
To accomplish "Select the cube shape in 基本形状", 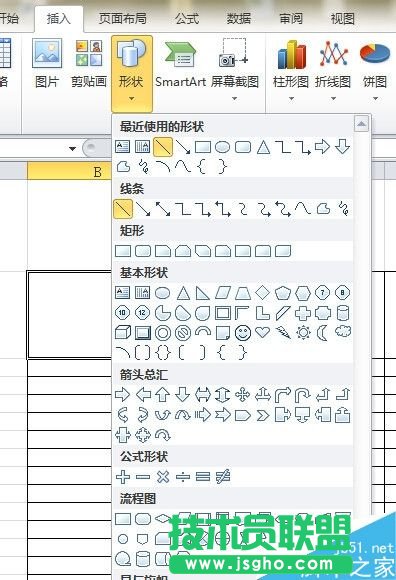I will (123, 333).
